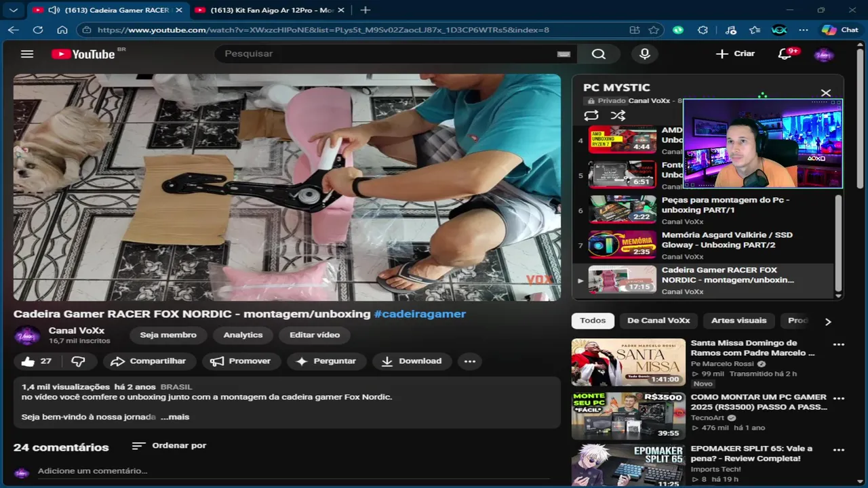Open the tab actions chevron menu
The height and width of the screenshot is (488, 868).
click(14, 10)
